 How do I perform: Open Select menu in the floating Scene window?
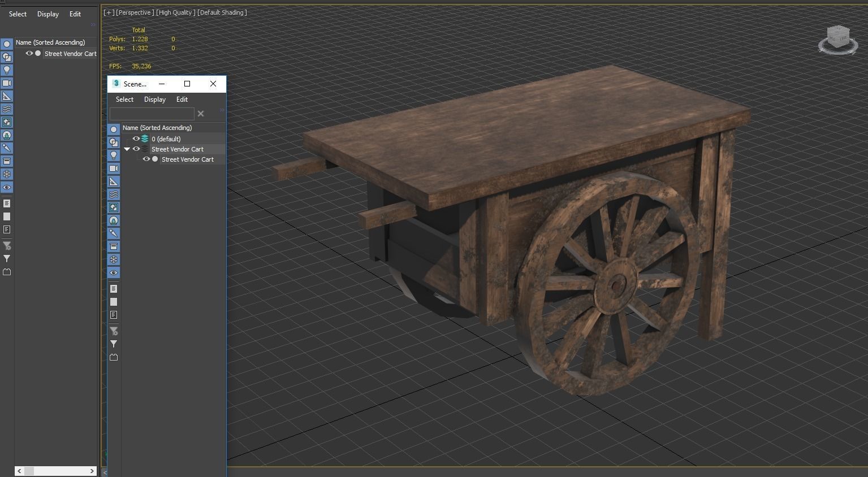pyautogui.click(x=124, y=99)
